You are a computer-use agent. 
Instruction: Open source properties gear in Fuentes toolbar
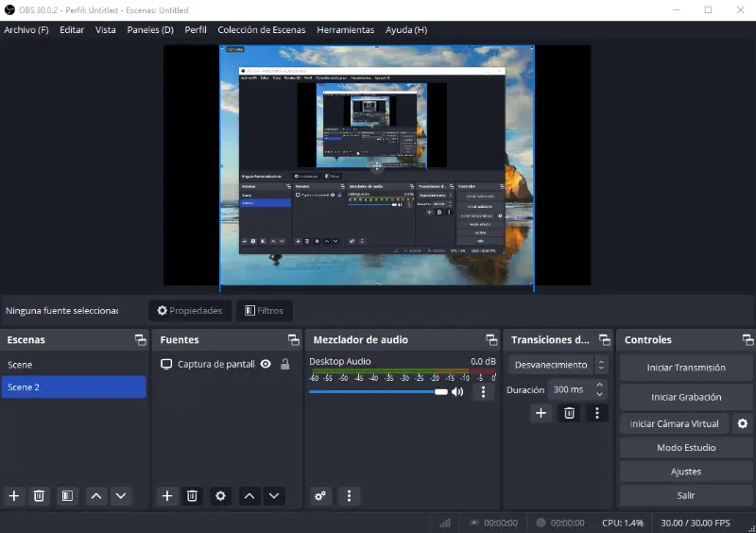click(220, 496)
